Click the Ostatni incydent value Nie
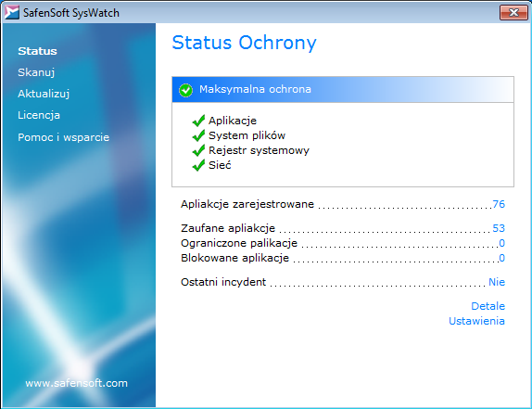The image size is (532, 409). coord(497,282)
